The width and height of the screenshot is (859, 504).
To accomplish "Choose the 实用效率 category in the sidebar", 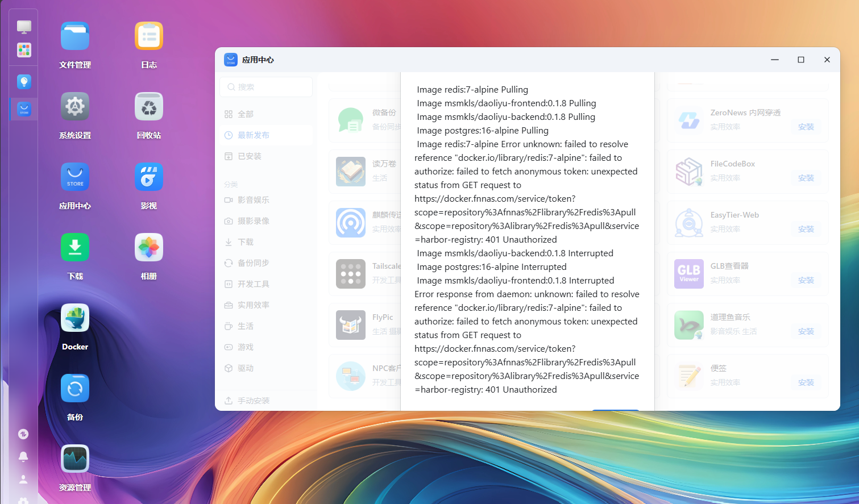I will [266, 305].
